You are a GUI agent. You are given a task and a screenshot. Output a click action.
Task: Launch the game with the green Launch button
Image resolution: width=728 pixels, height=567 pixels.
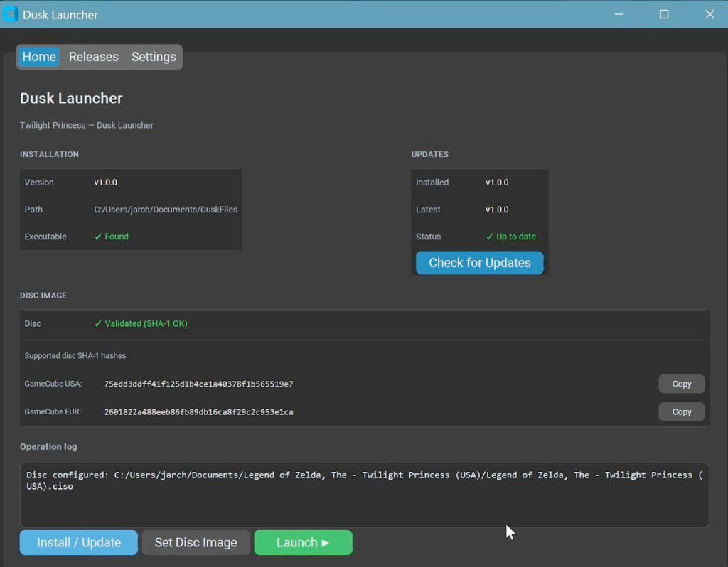pos(303,542)
